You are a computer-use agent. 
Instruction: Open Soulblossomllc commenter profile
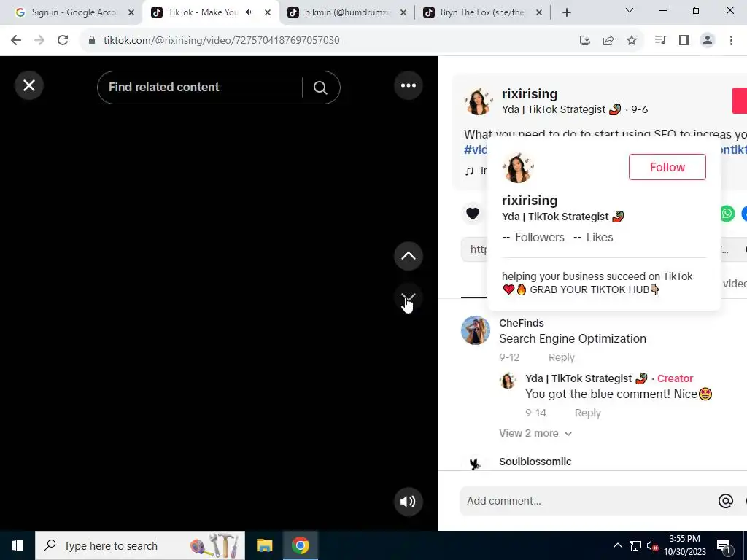(535, 462)
